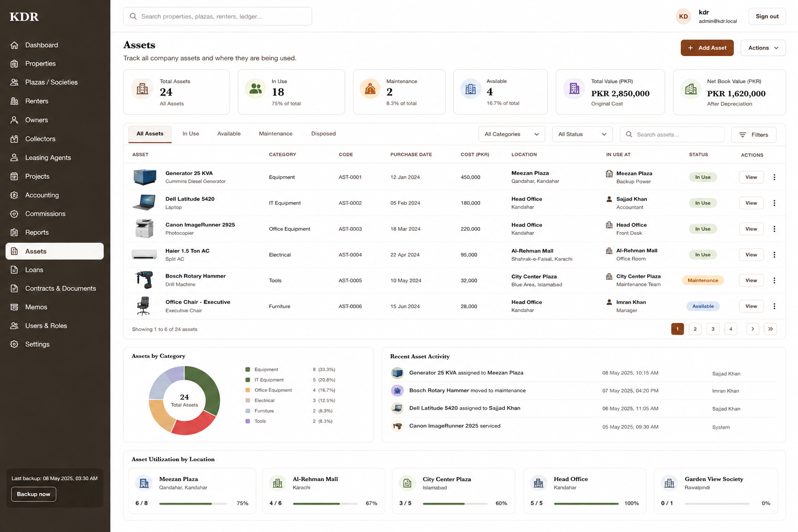Viewport: 798px width, 532px height.
Task: Open the Users & Roles icon
Action: pyautogui.click(x=15, y=326)
